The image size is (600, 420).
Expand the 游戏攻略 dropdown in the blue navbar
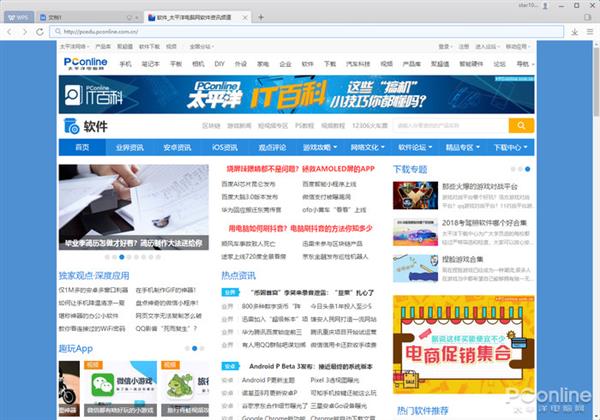click(320, 147)
